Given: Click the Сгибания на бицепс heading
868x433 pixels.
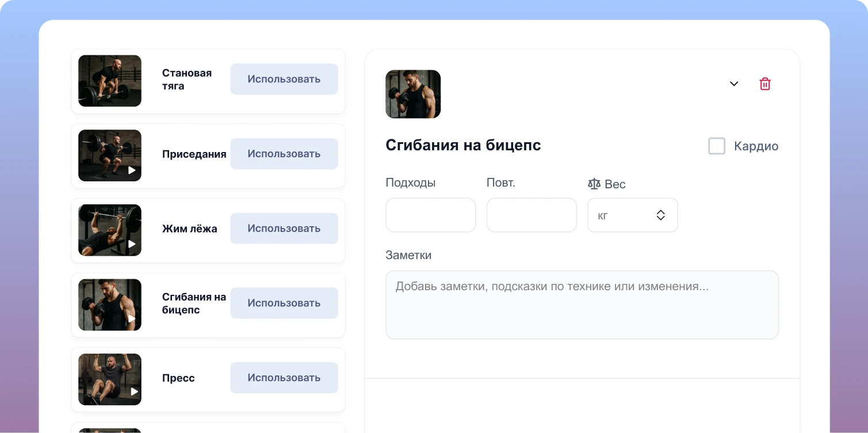Looking at the screenshot, I should 463,145.
